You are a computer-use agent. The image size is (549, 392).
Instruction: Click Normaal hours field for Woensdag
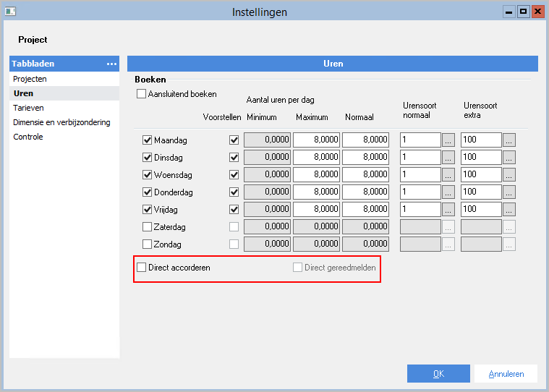click(365, 174)
